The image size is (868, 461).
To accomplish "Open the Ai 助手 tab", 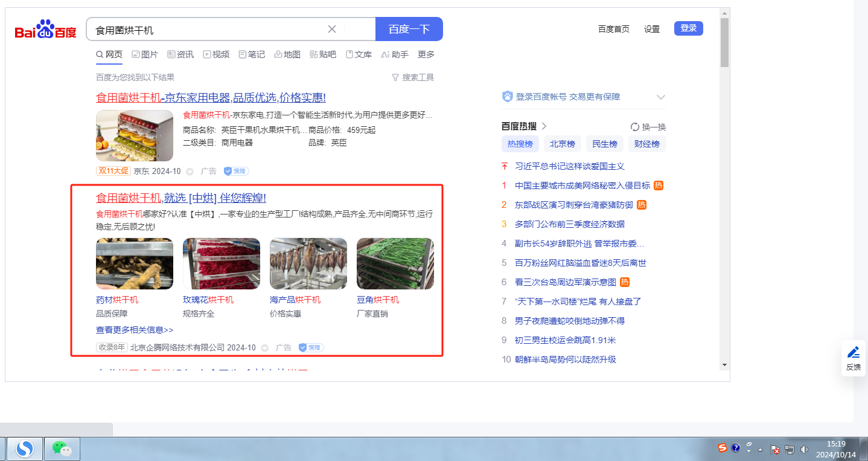I will tap(395, 54).
